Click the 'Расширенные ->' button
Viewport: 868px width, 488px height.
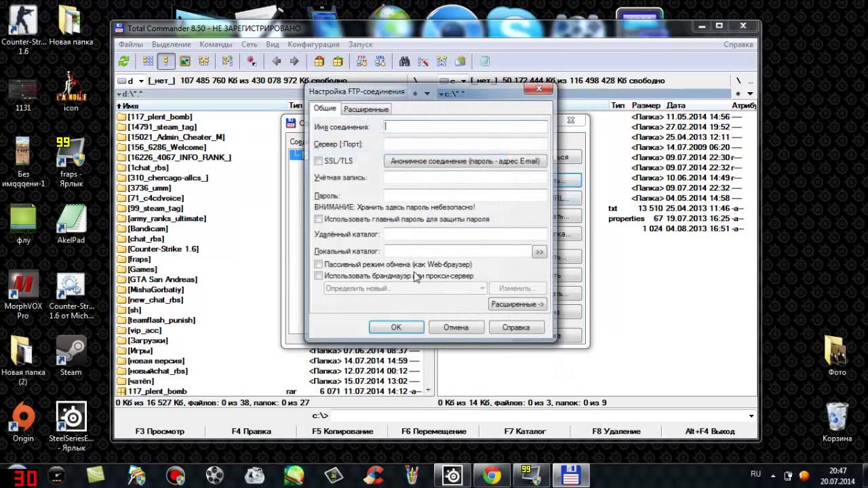pos(517,304)
